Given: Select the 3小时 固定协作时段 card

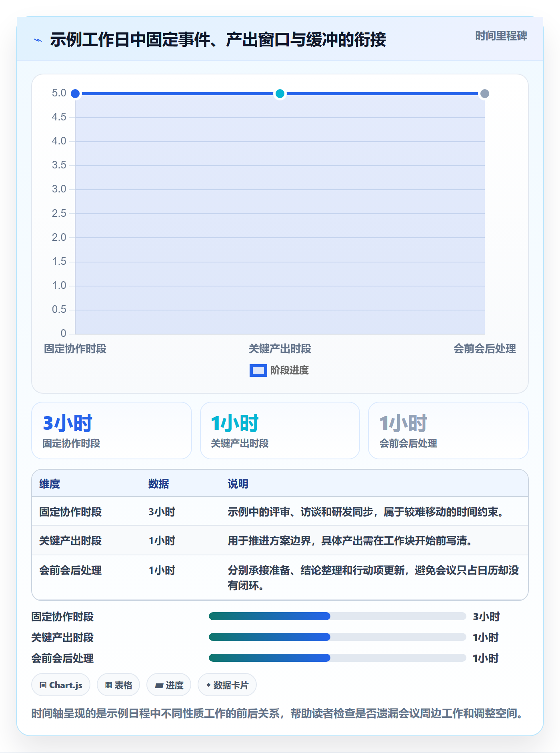Looking at the screenshot, I should pyautogui.click(x=112, y=431).
